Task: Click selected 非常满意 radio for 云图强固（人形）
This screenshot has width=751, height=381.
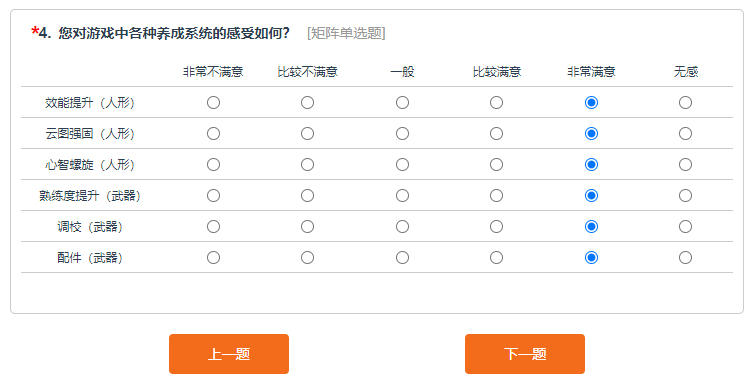Action: pyautogui.click(x=592, y=133)
